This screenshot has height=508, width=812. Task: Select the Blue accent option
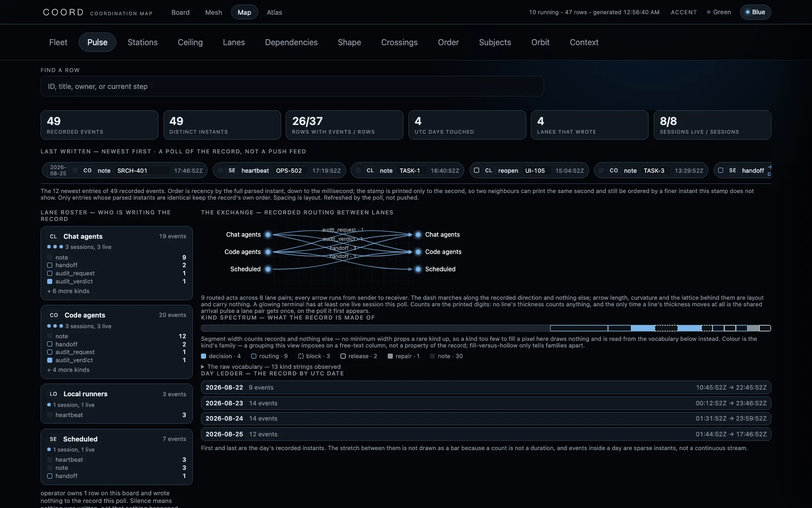click(755, 12)
